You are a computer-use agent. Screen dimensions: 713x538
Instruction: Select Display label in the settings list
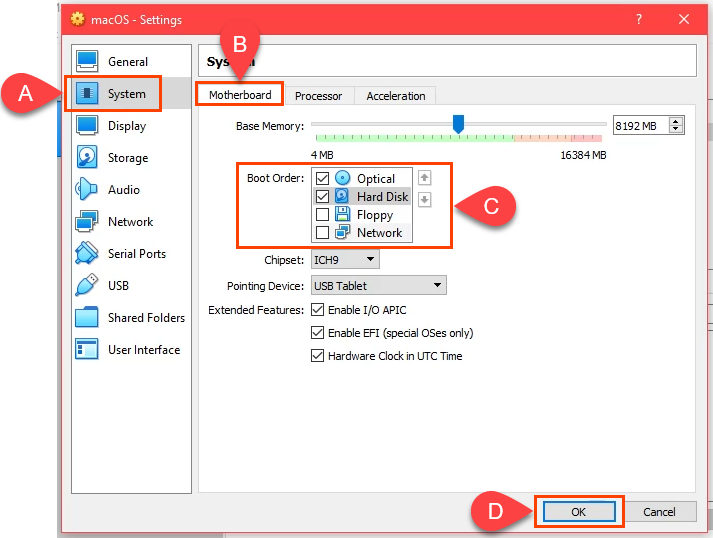(127, 126)
